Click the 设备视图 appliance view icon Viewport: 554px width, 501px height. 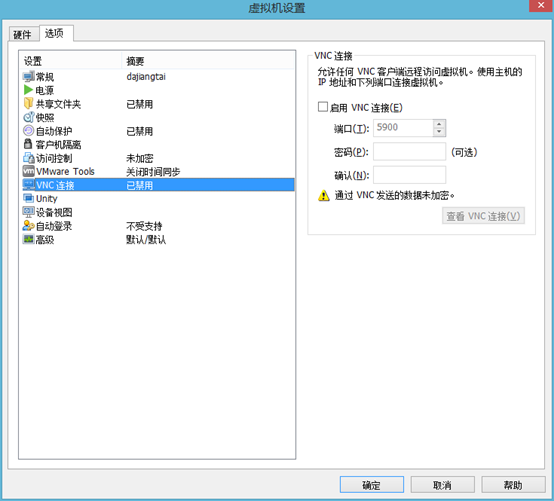coord(29,212)
